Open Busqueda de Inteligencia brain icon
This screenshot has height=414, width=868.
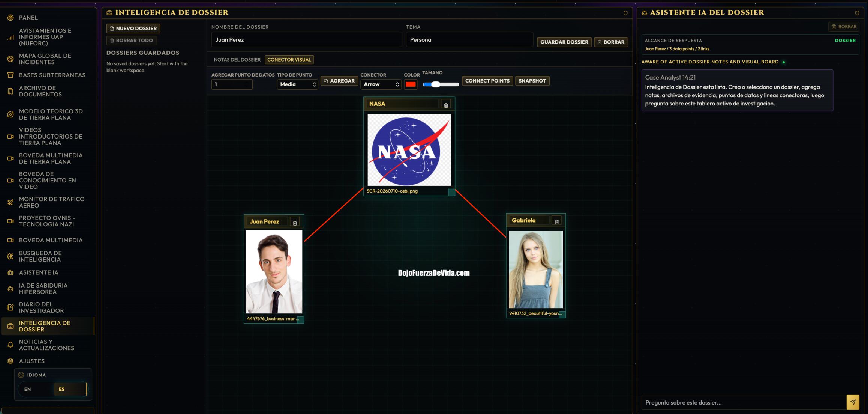[10, 256]
